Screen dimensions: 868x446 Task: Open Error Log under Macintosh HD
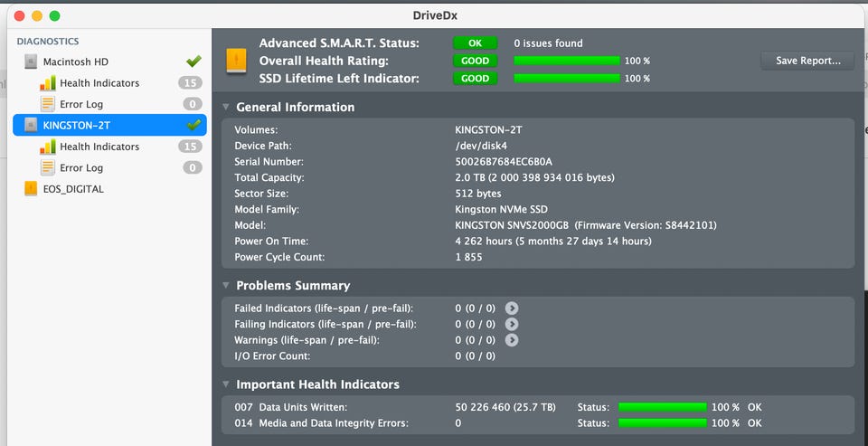coord(81,104)
